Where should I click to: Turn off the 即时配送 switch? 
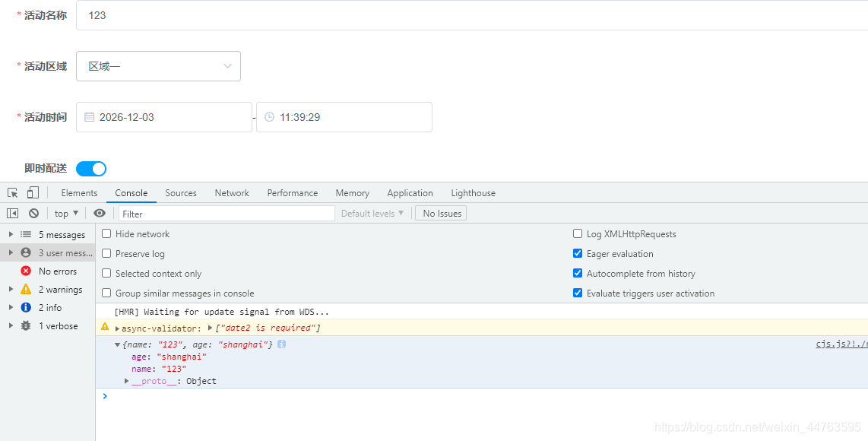click(90, 169)
